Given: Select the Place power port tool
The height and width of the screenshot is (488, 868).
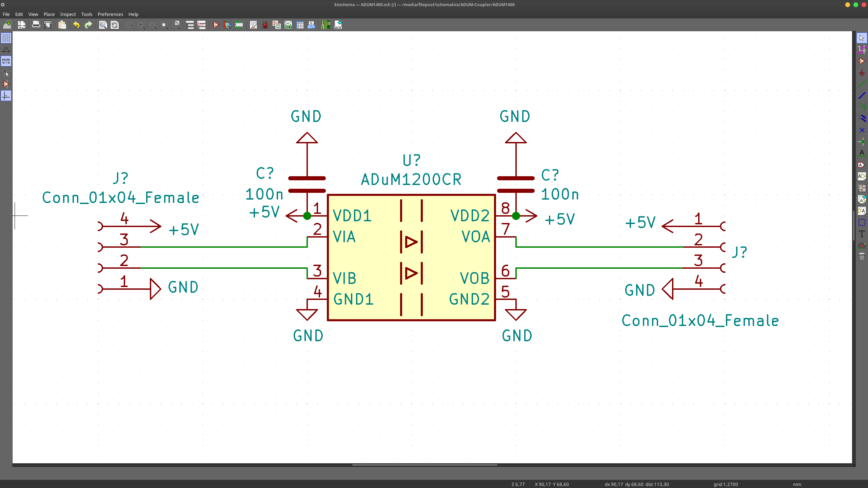Looking at the screenshot, I should (x=862, y=73).
